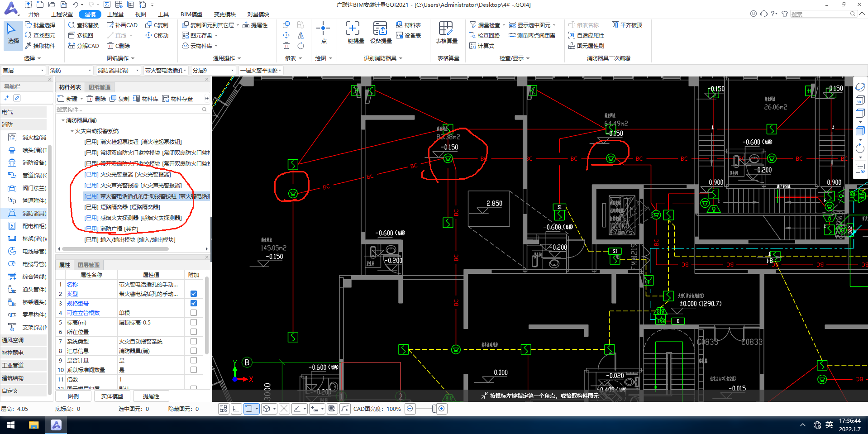Select 消火栓 in navigation sidebar
The width and height of the screenshot is (868, 434).
tap(27, 137)
